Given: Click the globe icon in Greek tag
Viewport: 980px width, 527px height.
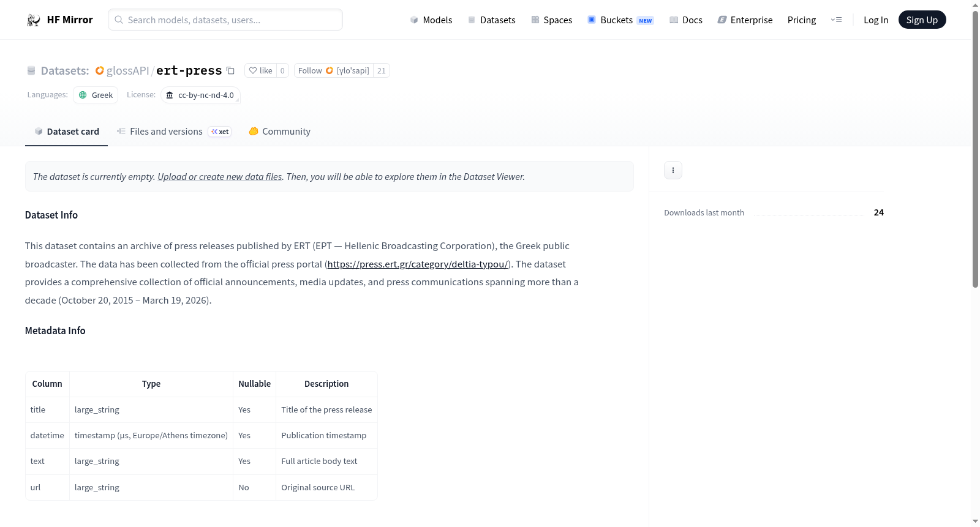Looking at the screenshot, I should [83, 95].
